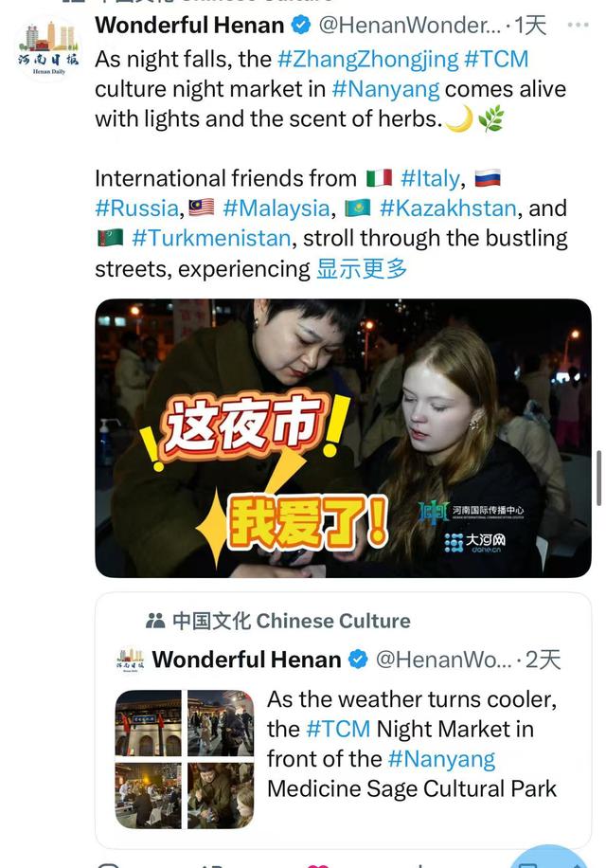Open the #Turkmenistan hashtag link
The image size is (606, 868).
coord(211,238)
